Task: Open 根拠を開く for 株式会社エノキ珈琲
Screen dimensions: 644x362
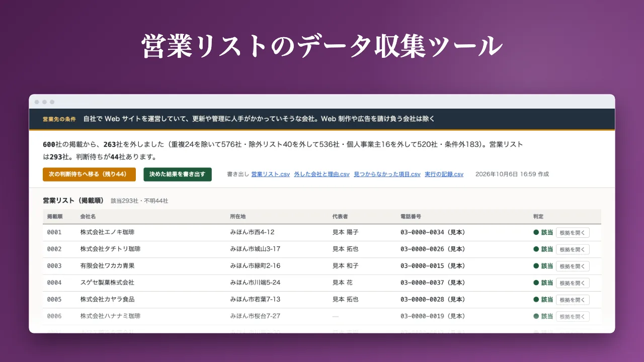Action: pyautogui.click(x=573, y=233)
